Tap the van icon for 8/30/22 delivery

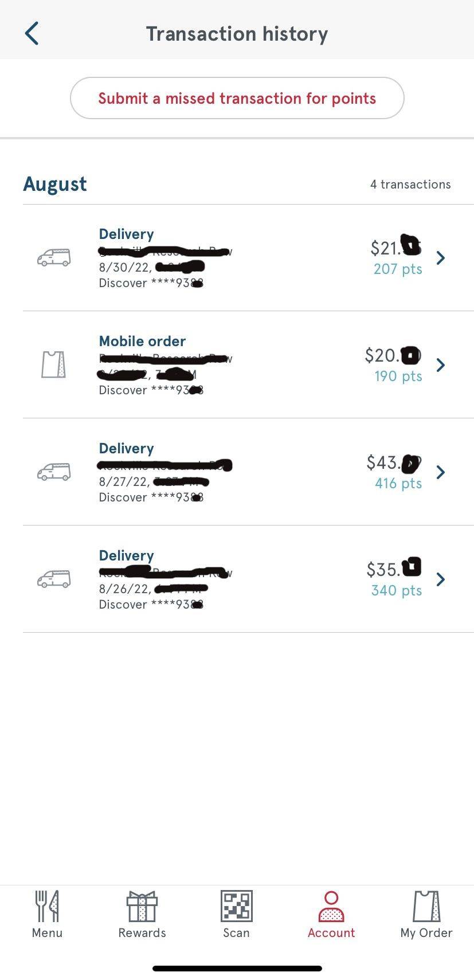pos(54,257)
